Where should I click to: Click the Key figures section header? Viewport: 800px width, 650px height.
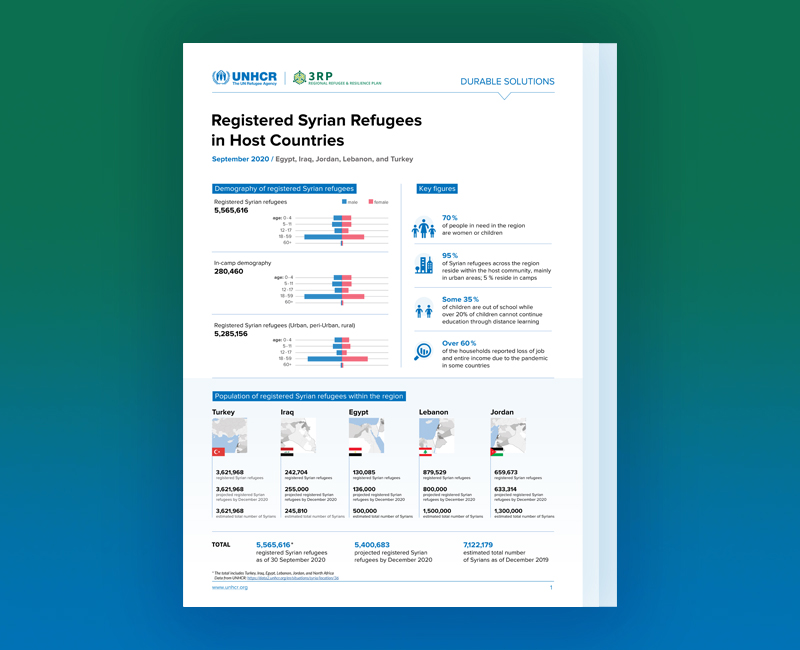[438, 188]
